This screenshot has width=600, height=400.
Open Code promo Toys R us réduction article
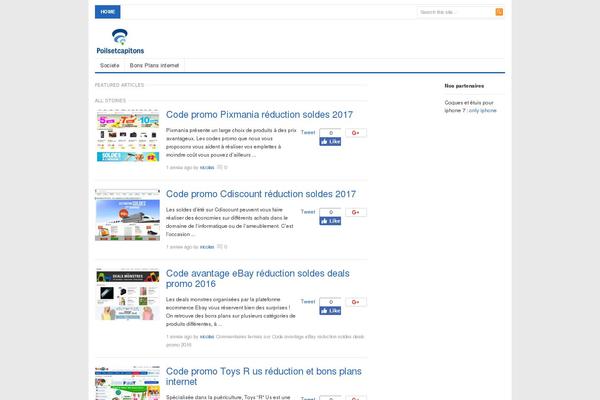click(264, 376)
